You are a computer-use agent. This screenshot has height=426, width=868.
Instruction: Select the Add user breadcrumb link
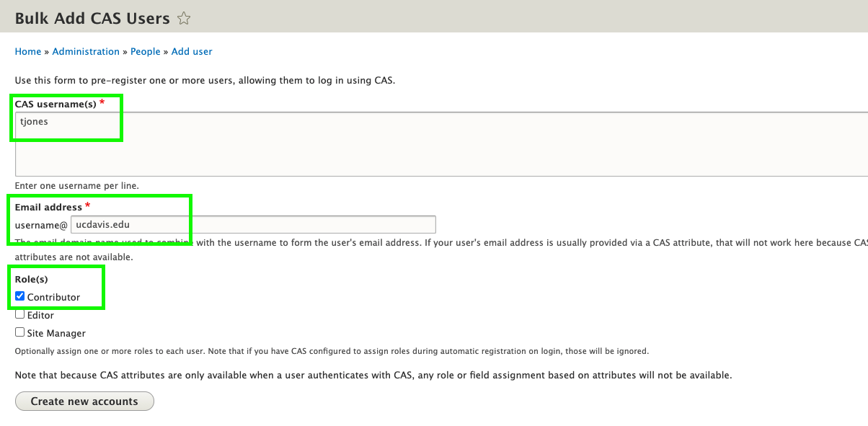pos(192,51)
